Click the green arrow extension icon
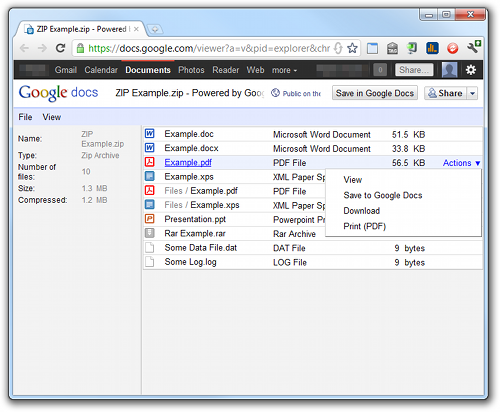This screenshot has height=412, width=500. coord(412,48)
